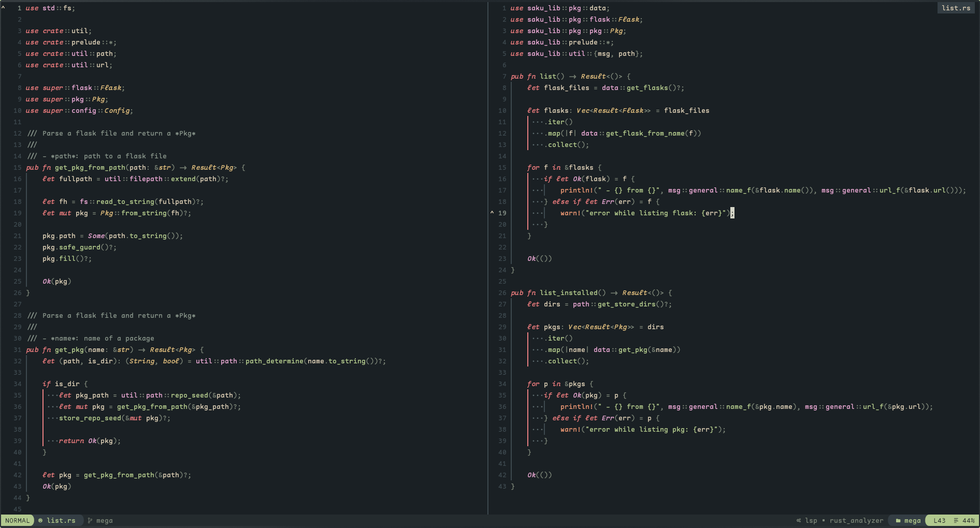Click line number 26 in the right pane gutter

coord(502,292)
